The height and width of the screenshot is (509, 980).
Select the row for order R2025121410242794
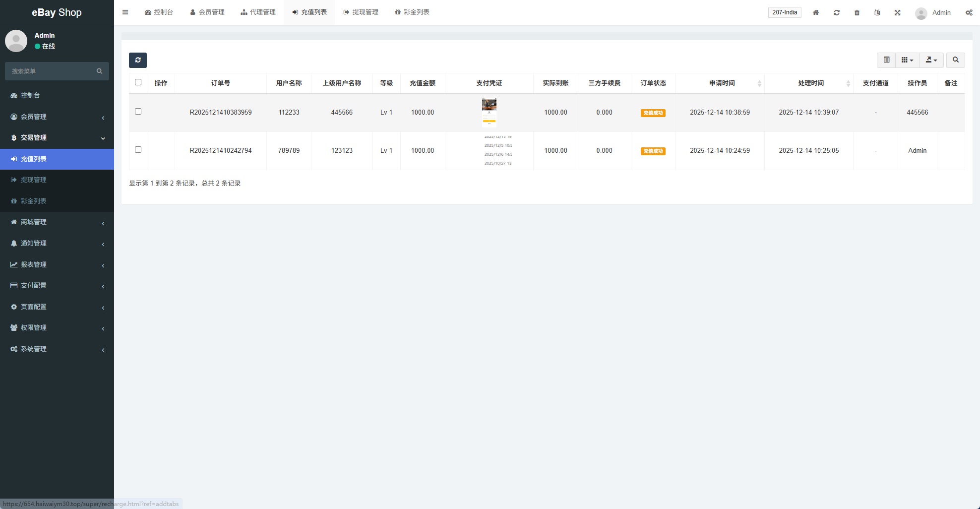coord(138,150)
